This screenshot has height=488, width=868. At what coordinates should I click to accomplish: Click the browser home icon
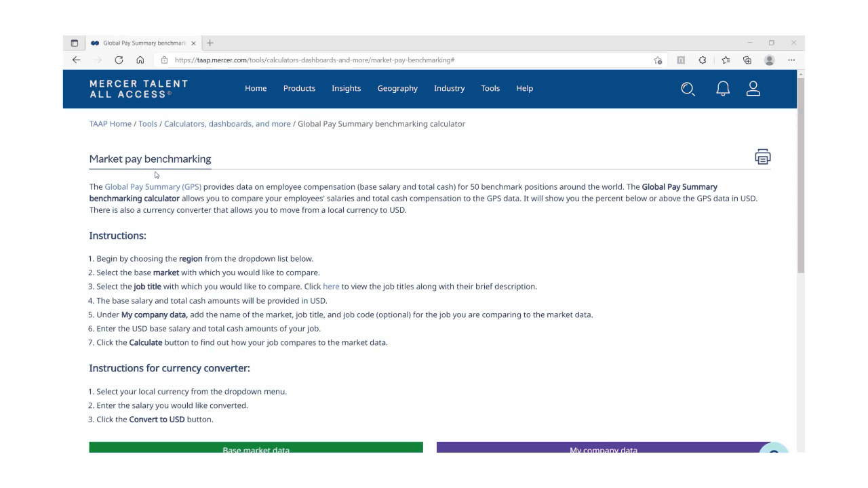tap(140, 60)
